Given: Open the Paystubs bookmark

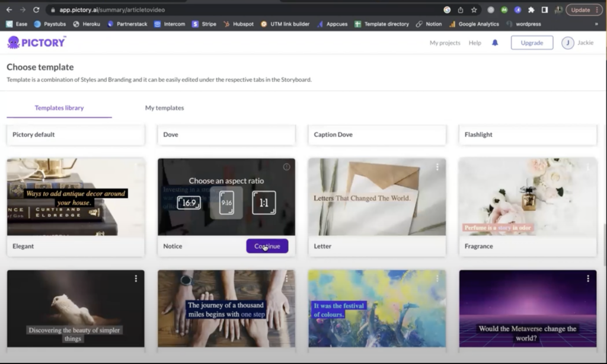Looking at the screenshot, I should [50, 24].
